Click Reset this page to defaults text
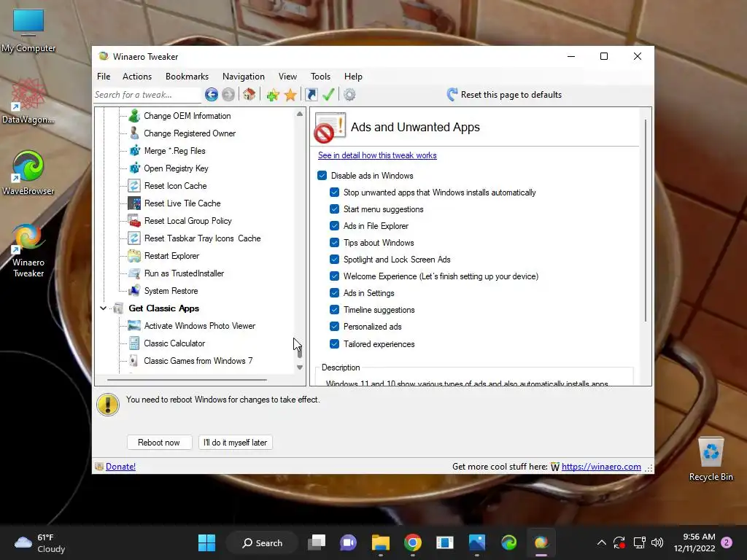 click(x=511, y=95)
